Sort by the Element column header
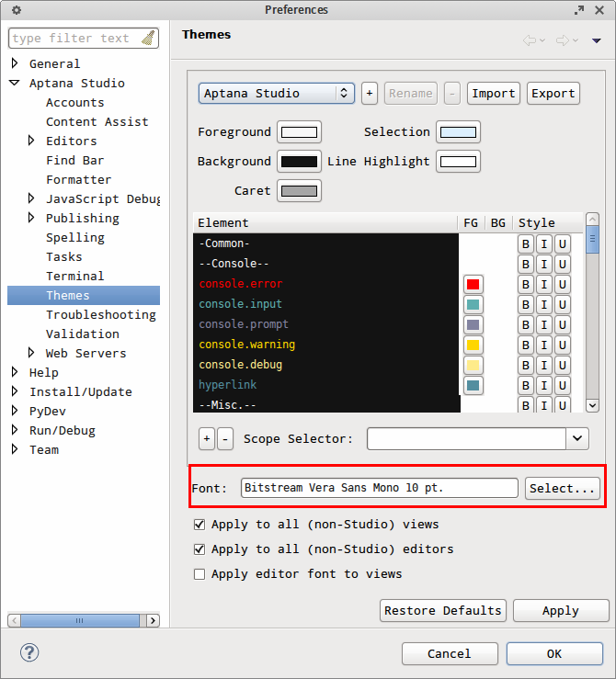 pos(325,222)
